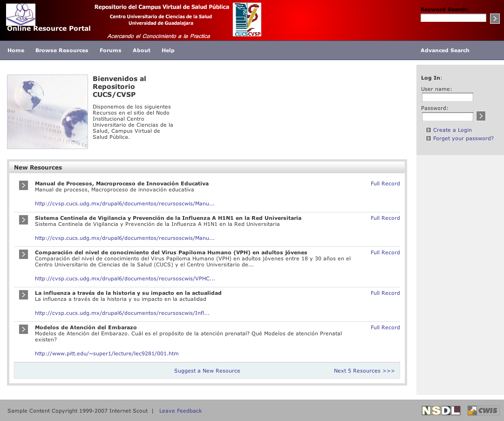Click arrow icon beside Virus Papiloma Humano resource
The image size is (504, 421).
pyautogui.click(x=24, y=254)
